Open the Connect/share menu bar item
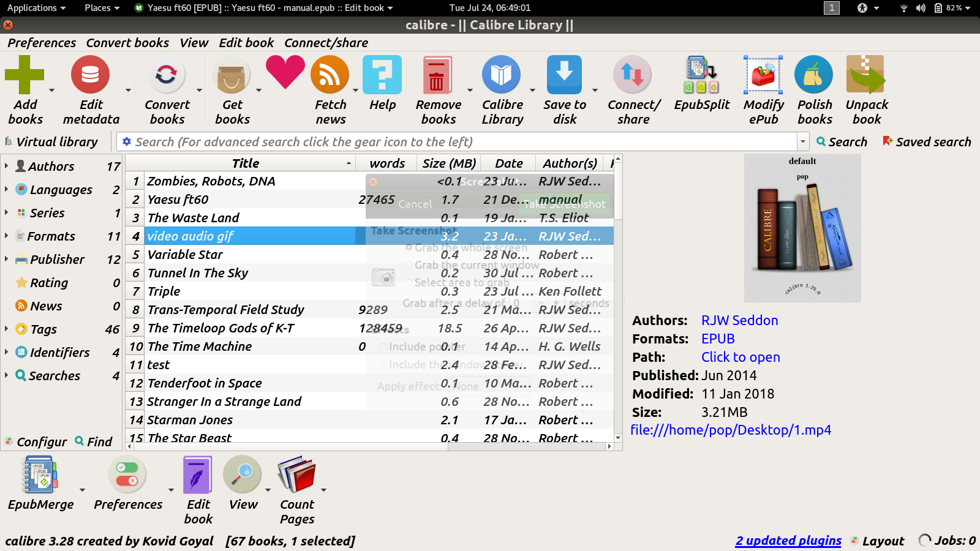Screen dimensions: 980x551 coord(326,43)
